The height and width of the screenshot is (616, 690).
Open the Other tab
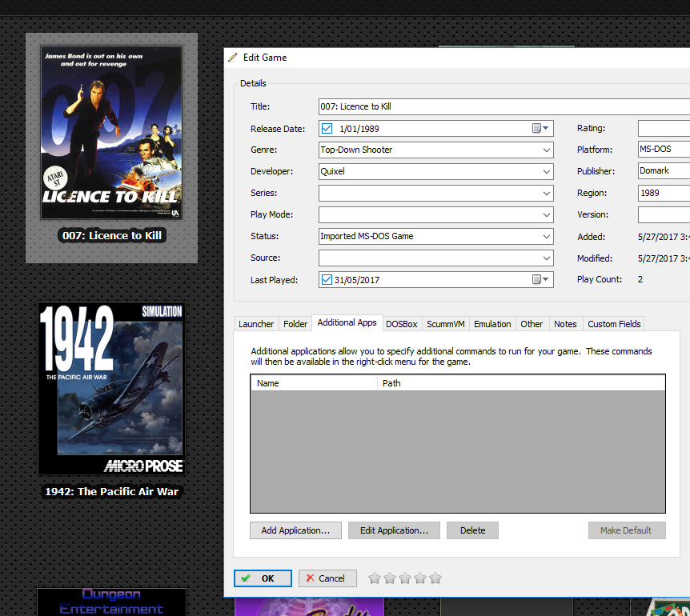[532, 324]
